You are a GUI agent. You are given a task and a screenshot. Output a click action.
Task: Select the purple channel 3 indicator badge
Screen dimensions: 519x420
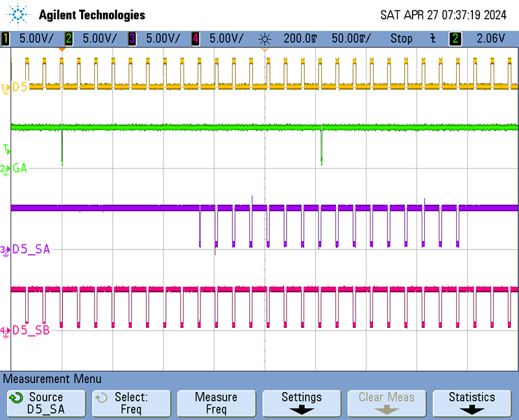(132, 38)
